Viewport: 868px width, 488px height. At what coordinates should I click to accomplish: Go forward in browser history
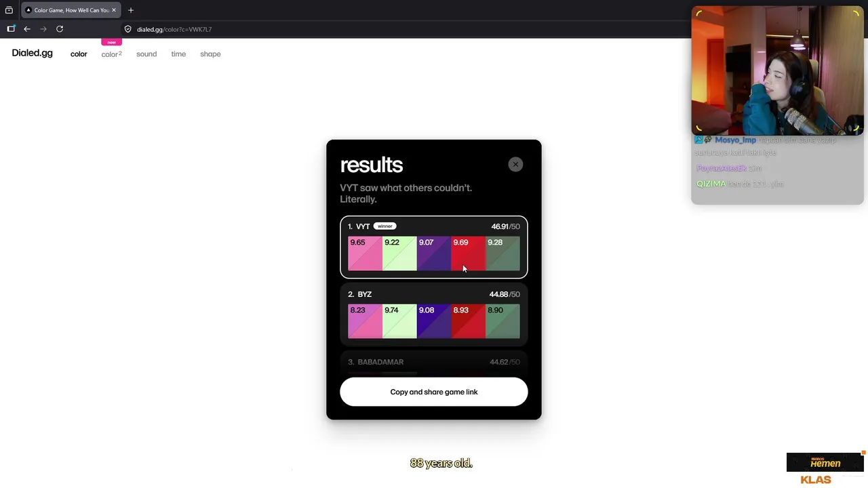point(43,29)
